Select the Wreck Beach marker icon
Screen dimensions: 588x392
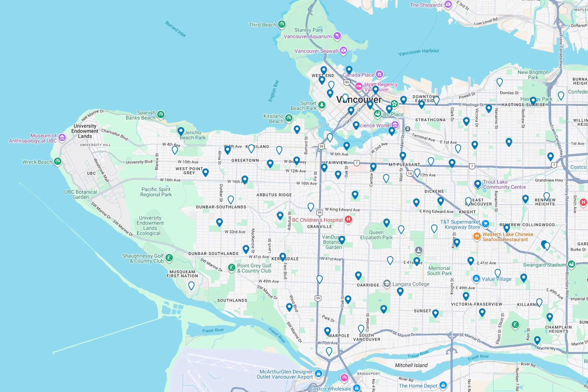[x=58, y=162]
